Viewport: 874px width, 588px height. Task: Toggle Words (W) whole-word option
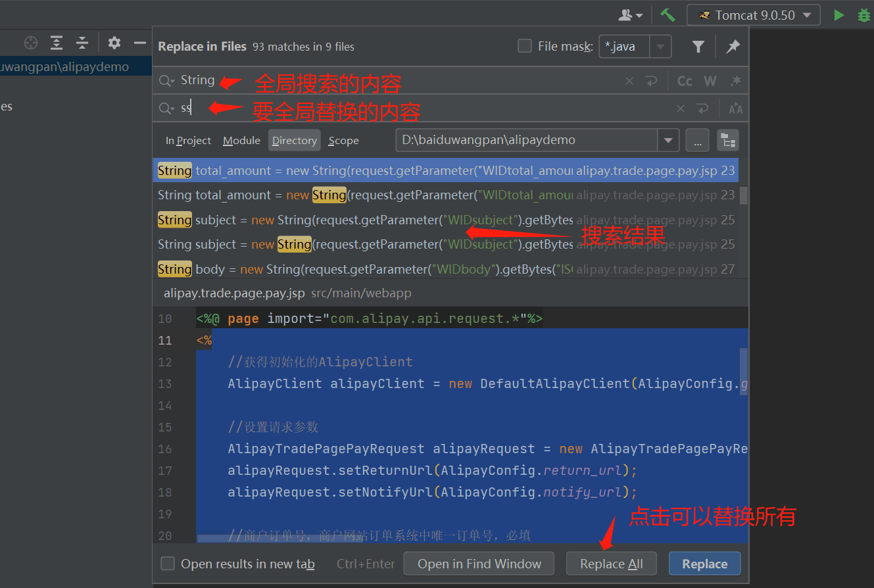(x=710, y=81)
